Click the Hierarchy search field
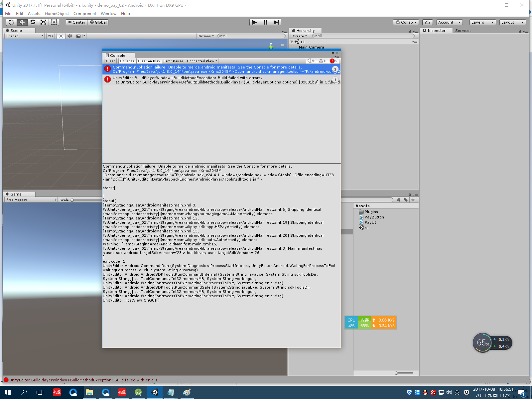This screenshot has height=399, width=532. click(x=363, y=36)
